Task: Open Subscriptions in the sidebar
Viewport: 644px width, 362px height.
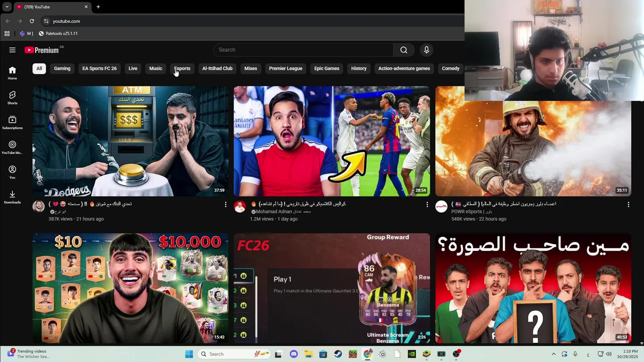Action: coord(12,123)
